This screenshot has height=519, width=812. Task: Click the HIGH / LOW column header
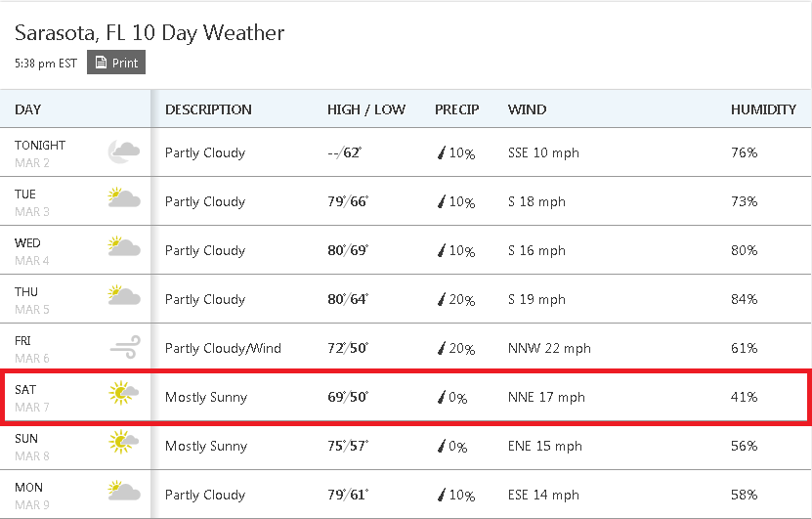coord(366,109)
